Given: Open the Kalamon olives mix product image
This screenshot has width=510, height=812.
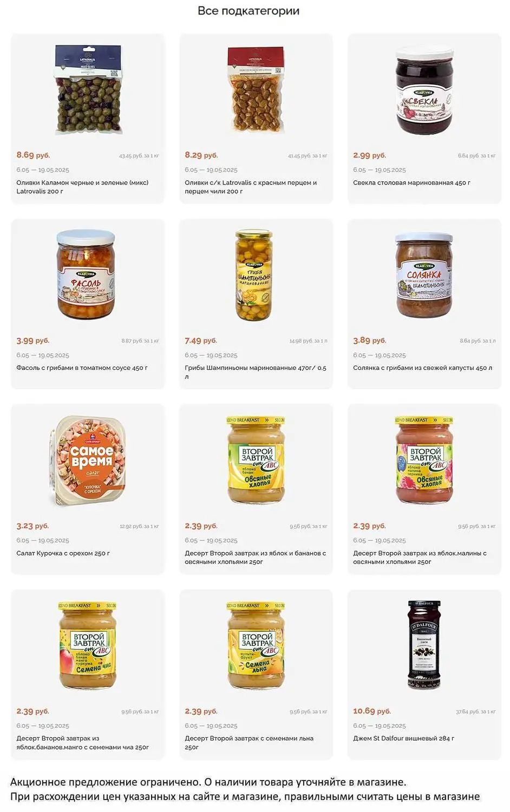Looking at the screenshot, I should [x=87, y=90].
